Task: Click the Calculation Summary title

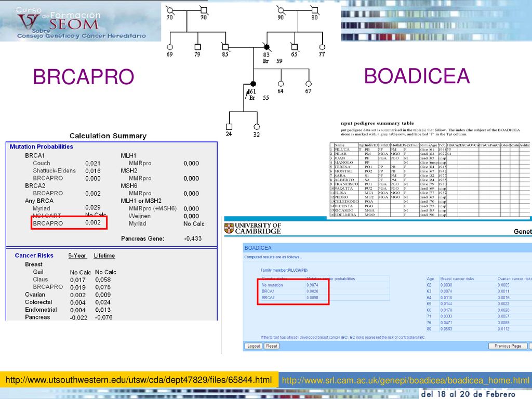Action: click(x=108, y=136)
